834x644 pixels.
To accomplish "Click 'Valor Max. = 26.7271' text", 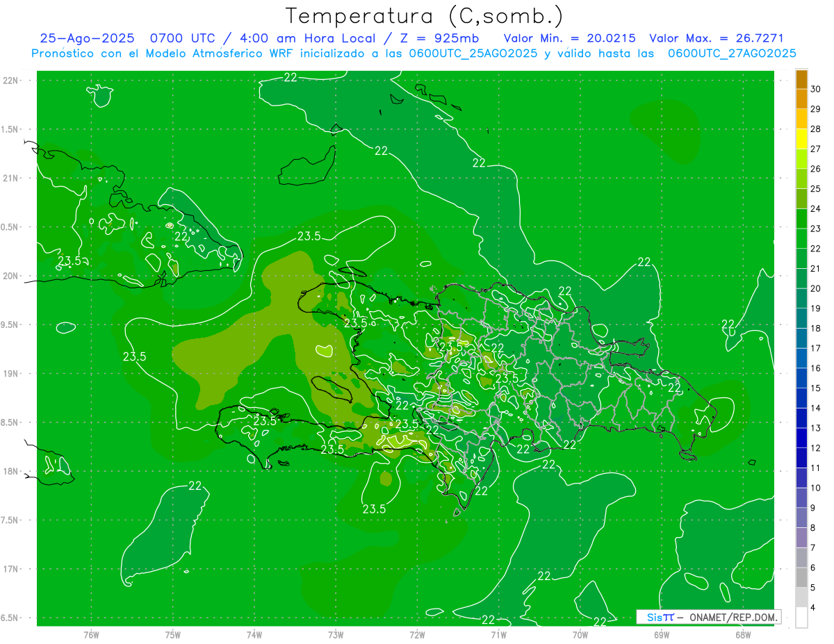I will tap(717, 39).
